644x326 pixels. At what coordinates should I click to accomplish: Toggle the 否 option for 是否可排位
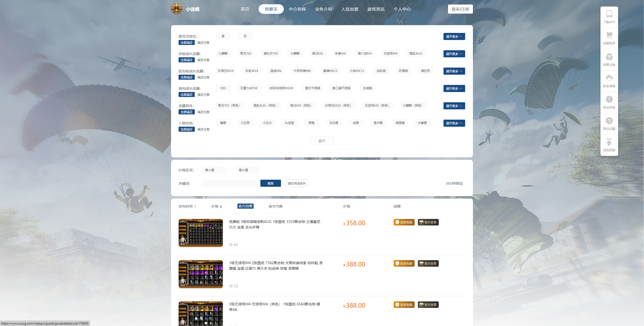click(x=245, y=36)
